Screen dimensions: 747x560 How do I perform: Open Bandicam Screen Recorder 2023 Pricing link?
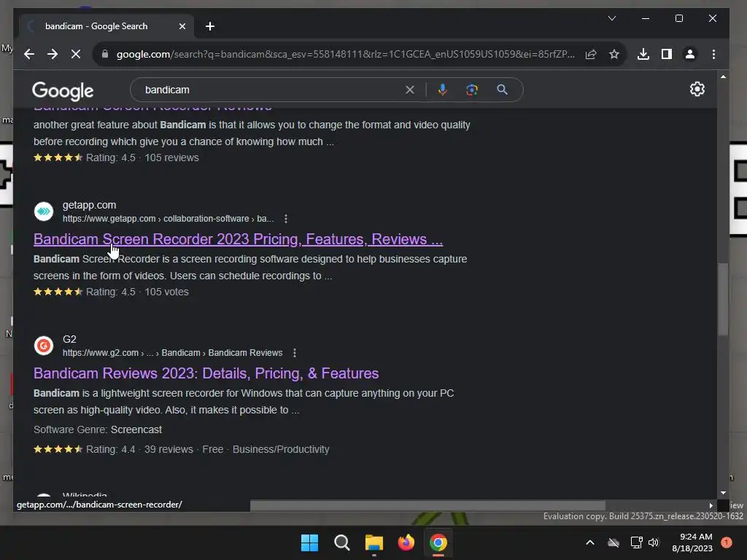[239, 239]
